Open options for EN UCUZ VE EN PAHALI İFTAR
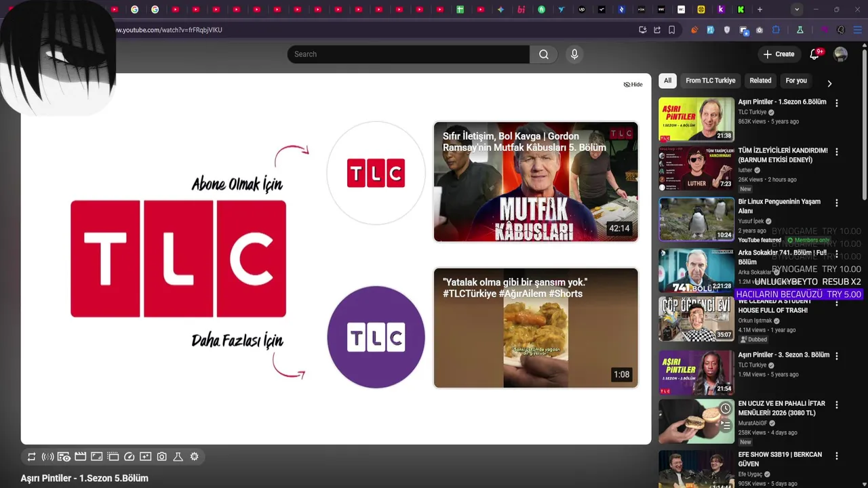 coord(836,405)
